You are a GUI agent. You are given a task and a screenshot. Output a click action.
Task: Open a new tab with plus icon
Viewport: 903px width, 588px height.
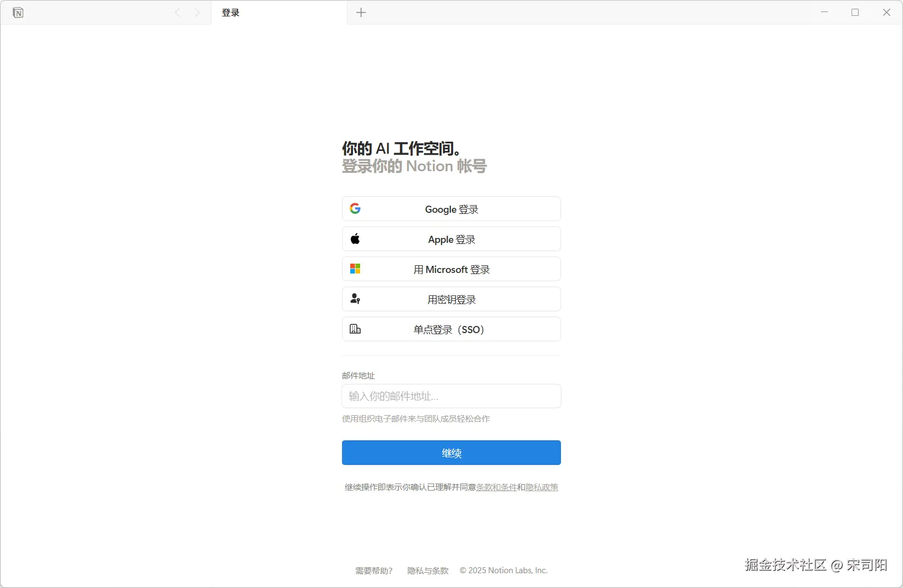click(361, 13)
